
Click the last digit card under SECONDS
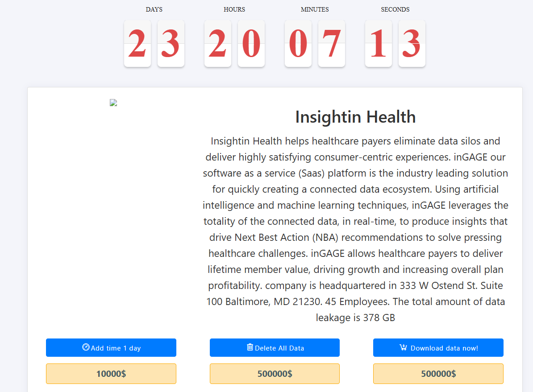(x=412, y=43)
